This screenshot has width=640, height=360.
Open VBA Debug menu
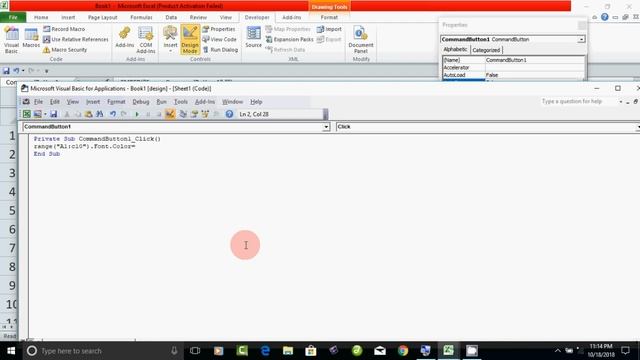[141, 102]
